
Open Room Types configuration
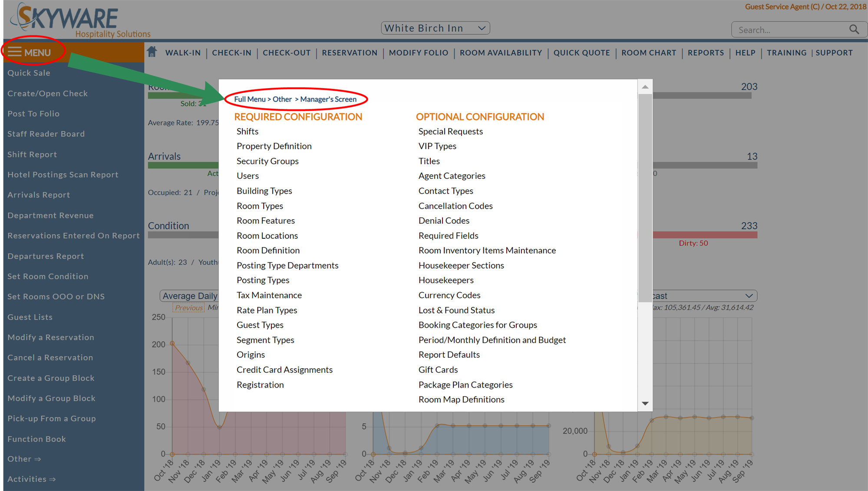pyautogui.click(x=260, y=206)
